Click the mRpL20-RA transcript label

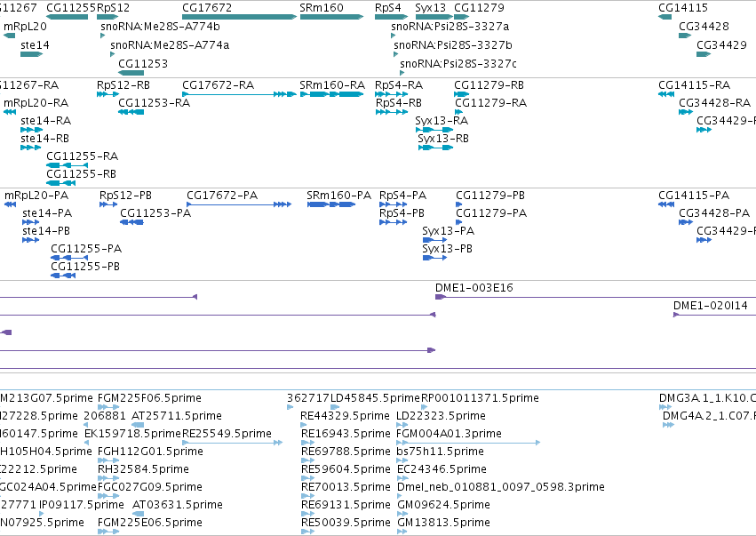click(x=36, y=103)
